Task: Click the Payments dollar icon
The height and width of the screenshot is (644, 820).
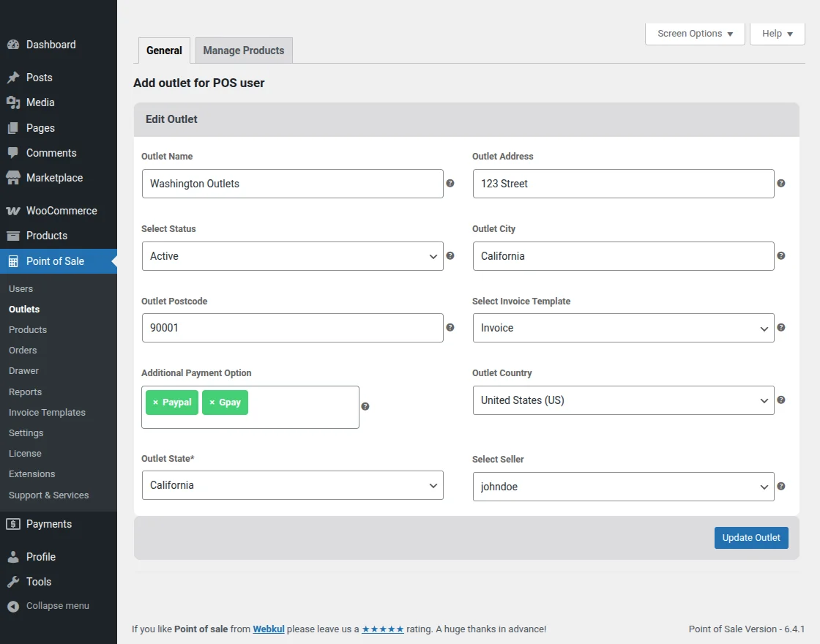Action: click(13, 524)
